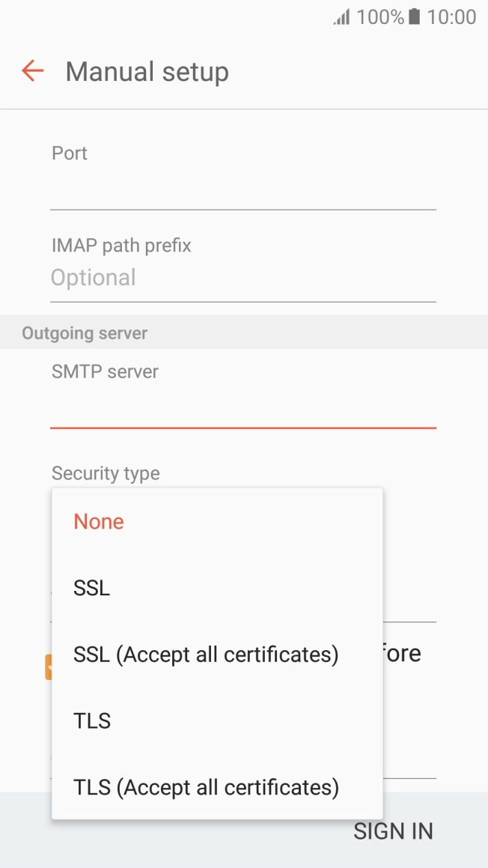Tap the IMAP path prefix label

(x=121, y=246)
